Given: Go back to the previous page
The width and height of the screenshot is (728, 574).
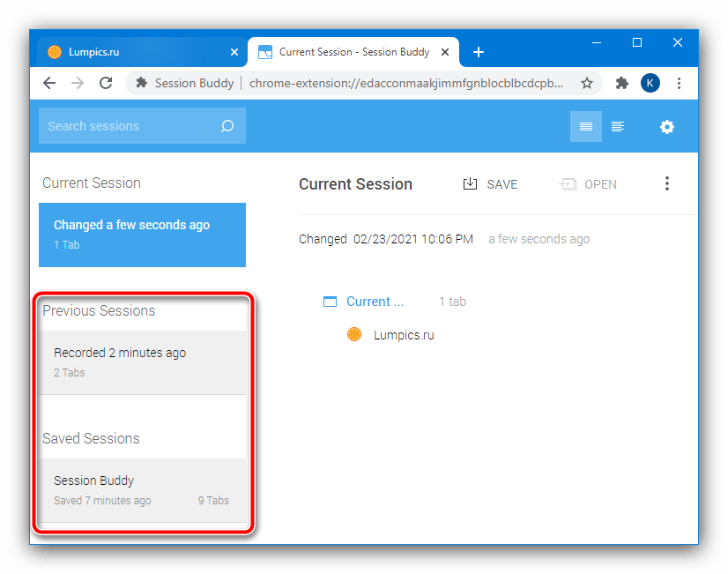Looking at the screenshot, I should 49,83.
